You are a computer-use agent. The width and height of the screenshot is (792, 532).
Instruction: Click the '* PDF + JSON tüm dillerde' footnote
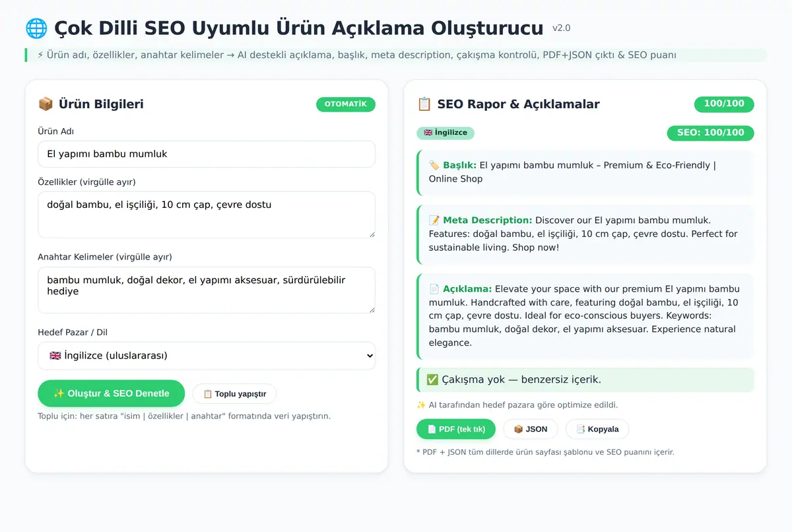(x=545, y=452)
